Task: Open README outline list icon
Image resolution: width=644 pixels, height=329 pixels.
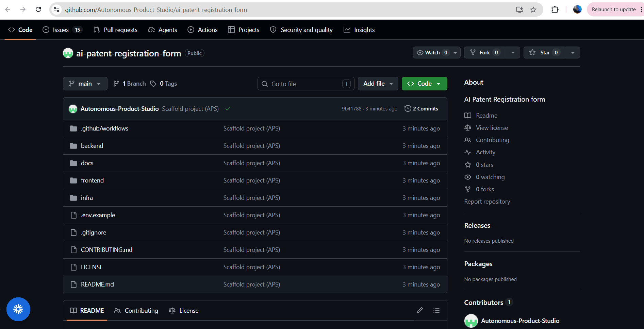Action: point(436,310)
